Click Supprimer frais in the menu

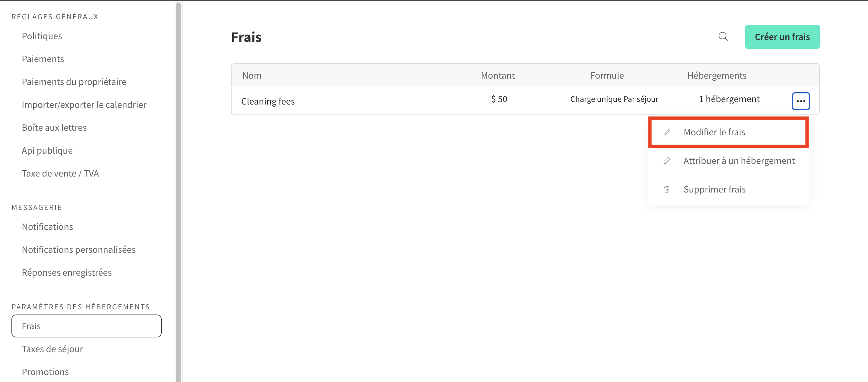pos(714,189)
